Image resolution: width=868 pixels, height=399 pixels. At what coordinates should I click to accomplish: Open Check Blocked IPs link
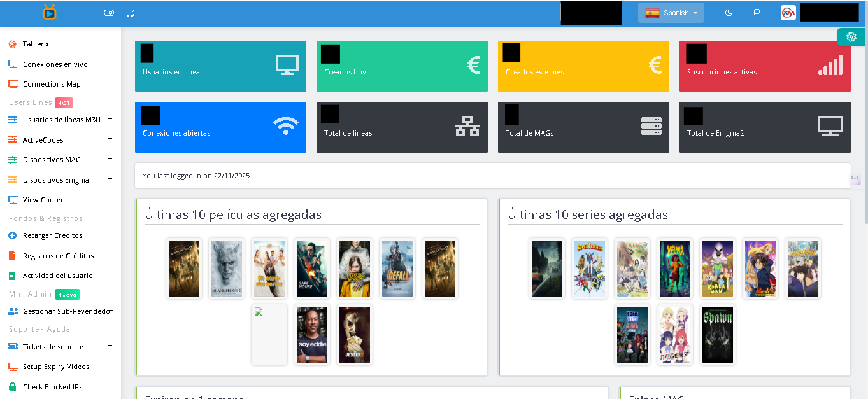click(52, 387)
